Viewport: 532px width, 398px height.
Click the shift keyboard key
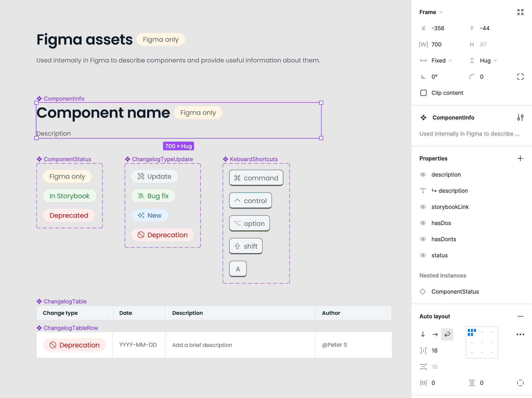[x=246, y=246]
